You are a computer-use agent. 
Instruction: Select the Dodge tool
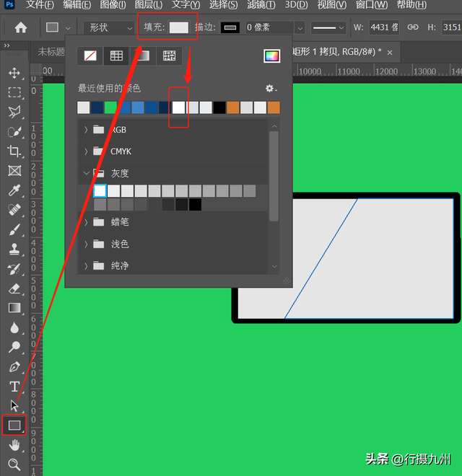(x=14, y=347)
